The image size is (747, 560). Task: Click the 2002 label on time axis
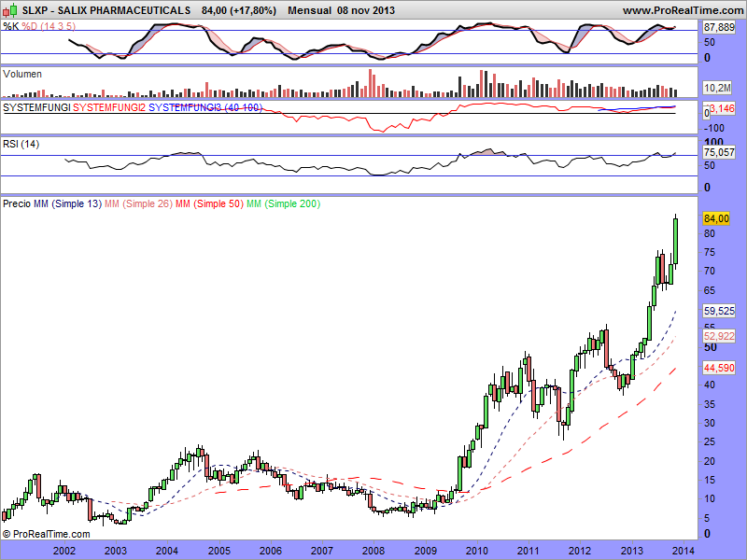point(63,551)
